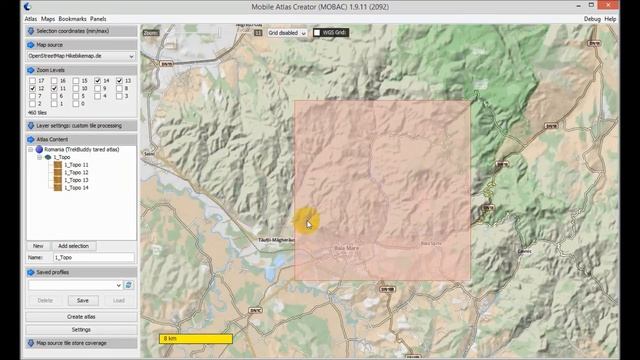Open the Settings button
This screenshot has height=360, width=640.
(x=81, y=330)
